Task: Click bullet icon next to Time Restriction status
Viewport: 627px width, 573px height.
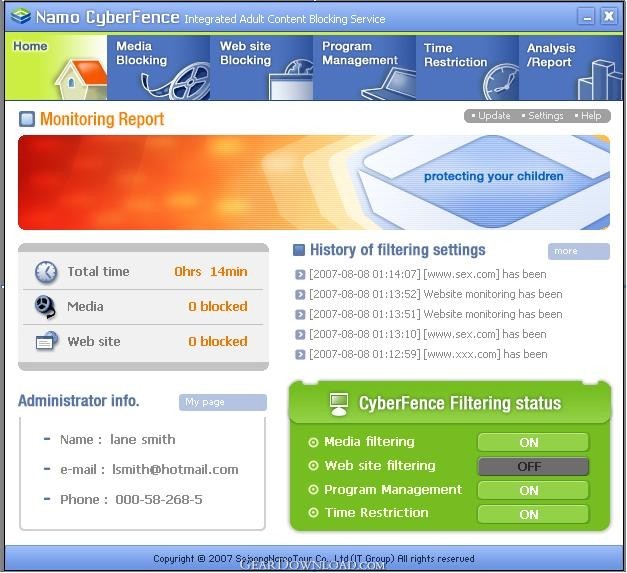Action: tap(314, 513)
